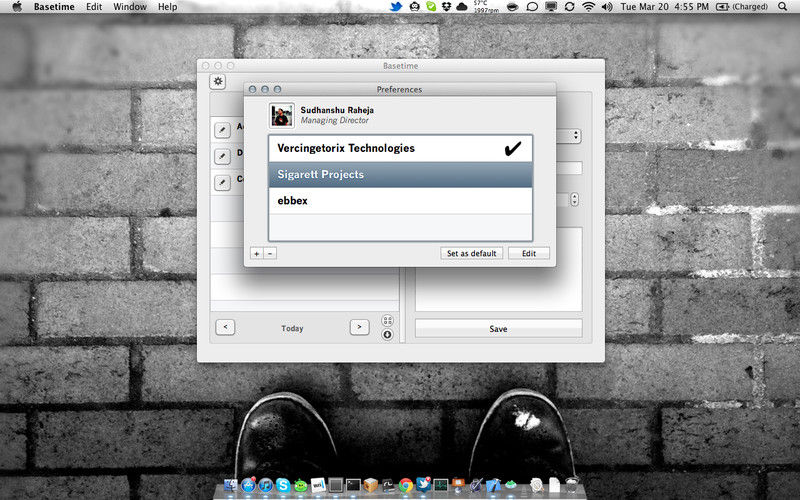Click the gear settings icon in Basetime
800x500 pixels.
coord(218,82)
